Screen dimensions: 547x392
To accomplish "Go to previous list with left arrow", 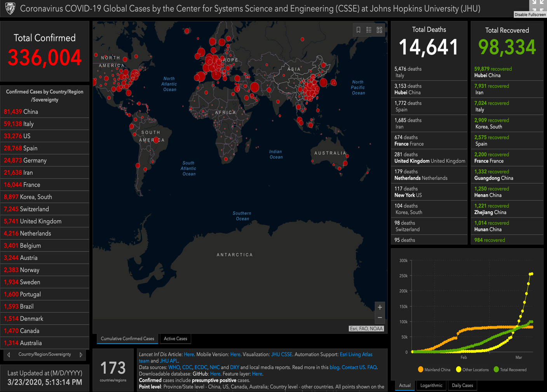I will (9, 355).
